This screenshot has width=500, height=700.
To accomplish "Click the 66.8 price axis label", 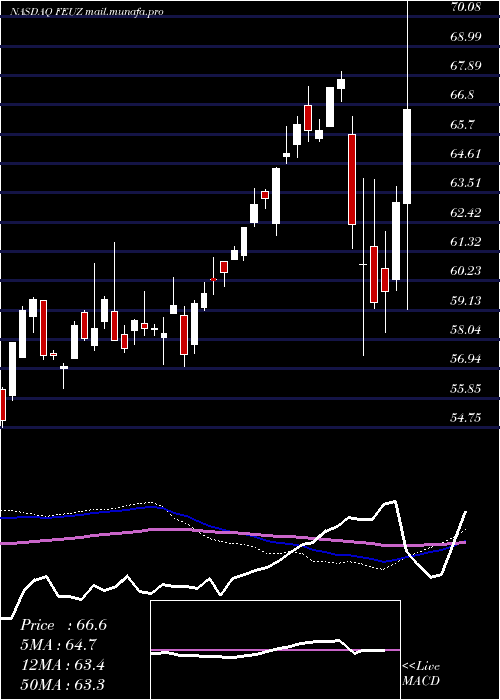I will pyautogui.click(x=463, y=96).
